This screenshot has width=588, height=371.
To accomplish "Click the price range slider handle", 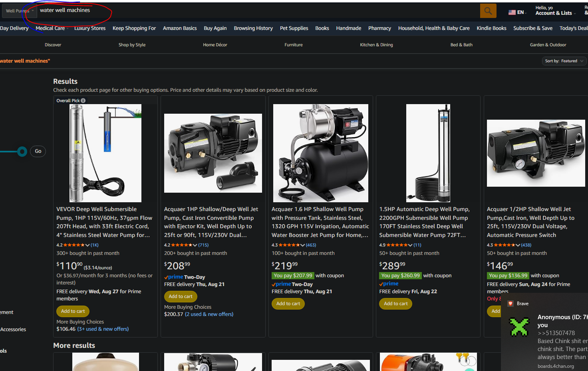I will [22, 152].
